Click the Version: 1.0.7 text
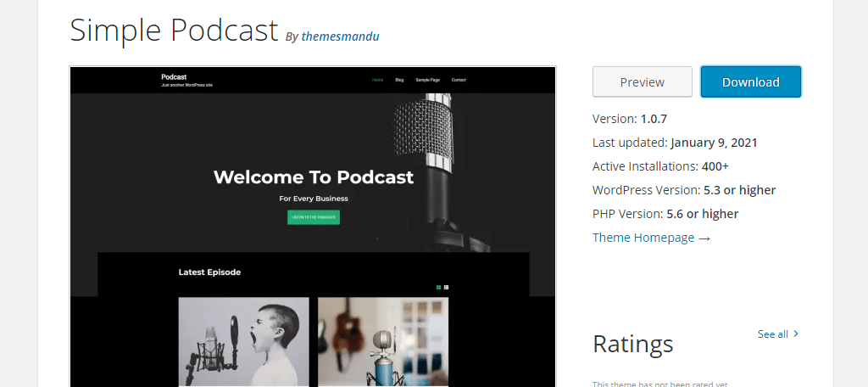 click(630, 119)
